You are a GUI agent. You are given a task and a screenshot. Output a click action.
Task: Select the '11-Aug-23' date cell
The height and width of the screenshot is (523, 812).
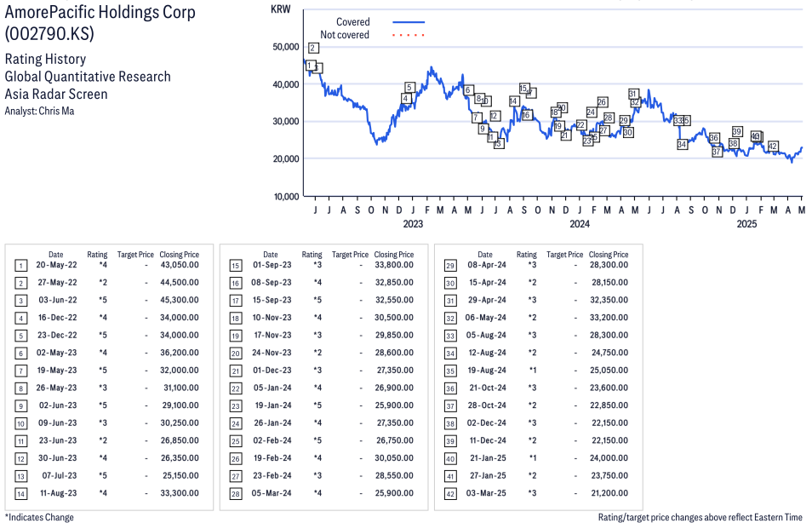pos(59,493)
